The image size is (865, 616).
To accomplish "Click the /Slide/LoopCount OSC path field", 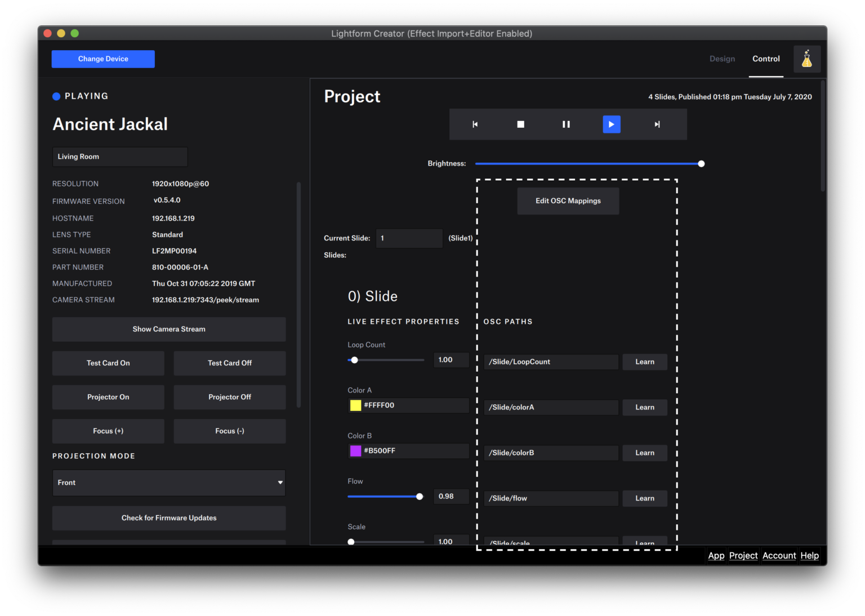I will point(551,362).
